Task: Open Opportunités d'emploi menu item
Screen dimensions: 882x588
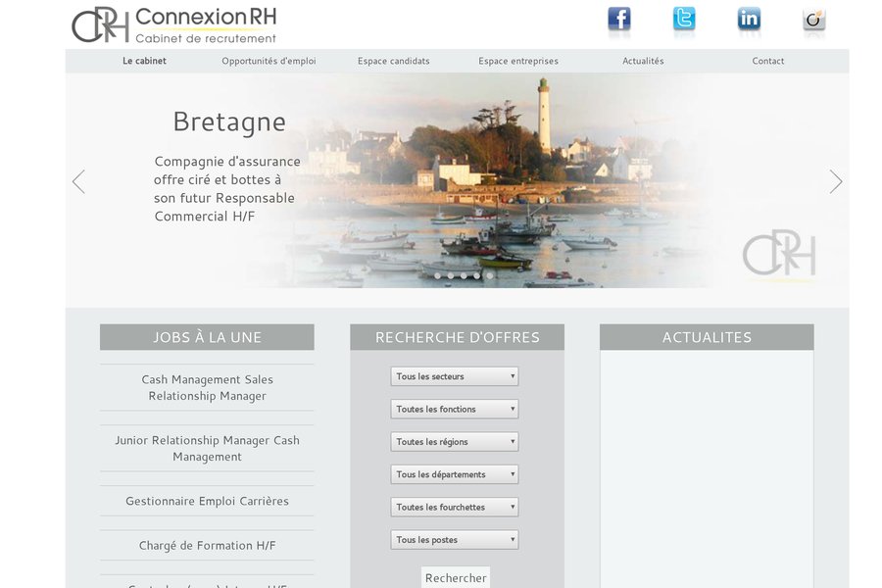Action: tap(269, 61)
